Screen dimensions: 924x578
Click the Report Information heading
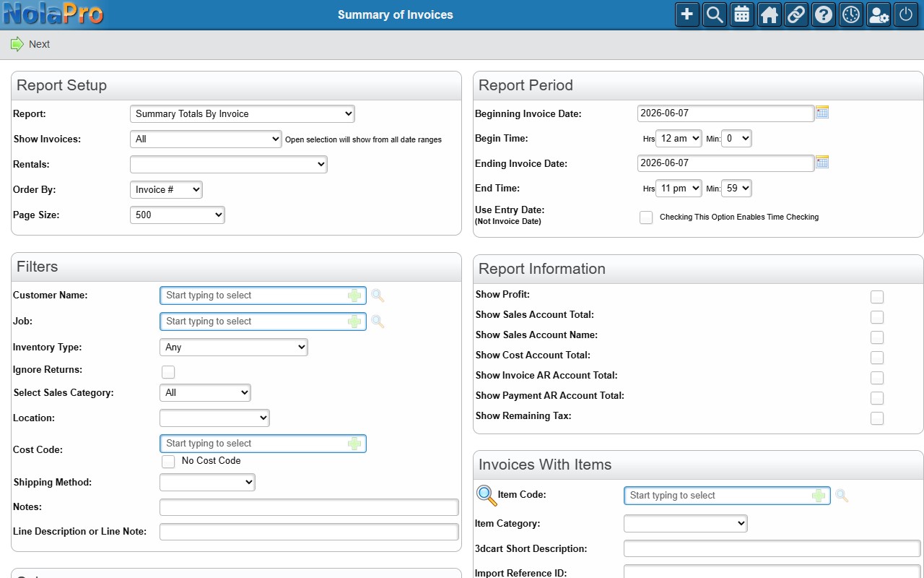click(x=542, y=269)
